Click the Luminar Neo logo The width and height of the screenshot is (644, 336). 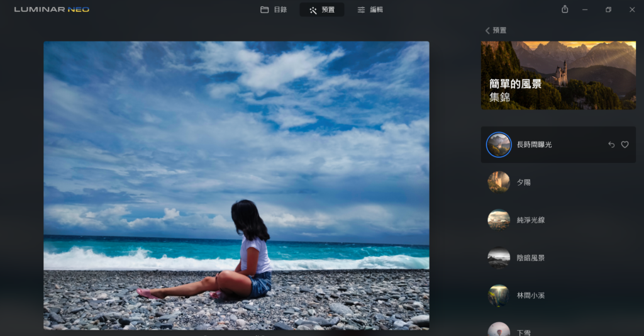pyautogui.click(x=52, y=9)
